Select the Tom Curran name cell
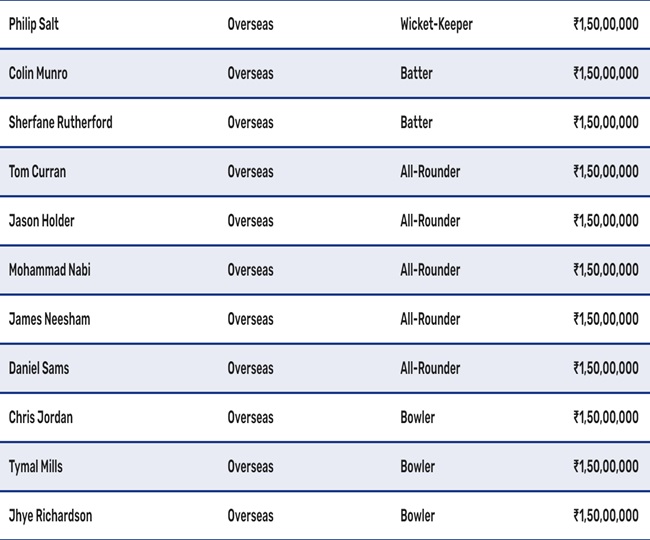The width and height of the screenshot is (650, 540). tap(37, 171)
